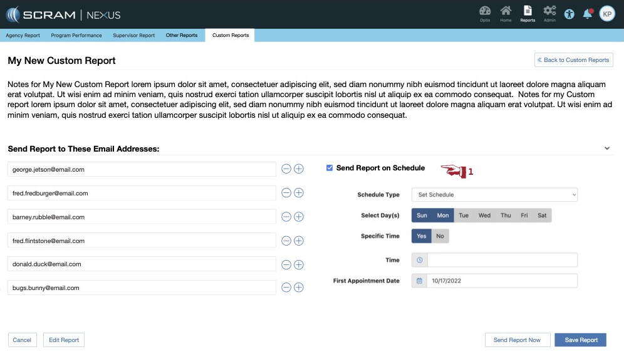Open notifications bell icon
The height and width of the screenshot is (364, 624).
coord(588,14)
